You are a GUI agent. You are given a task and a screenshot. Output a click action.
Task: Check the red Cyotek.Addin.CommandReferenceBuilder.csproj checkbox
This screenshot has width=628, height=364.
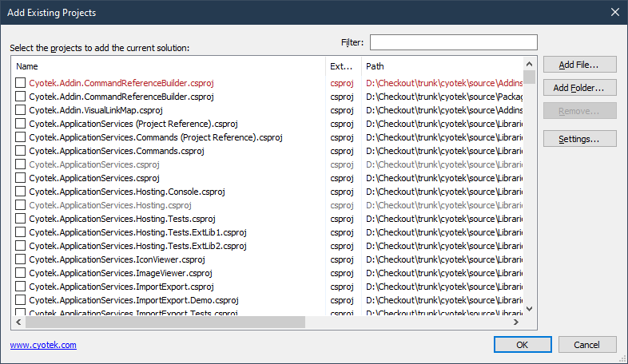(x=21, y=83)
